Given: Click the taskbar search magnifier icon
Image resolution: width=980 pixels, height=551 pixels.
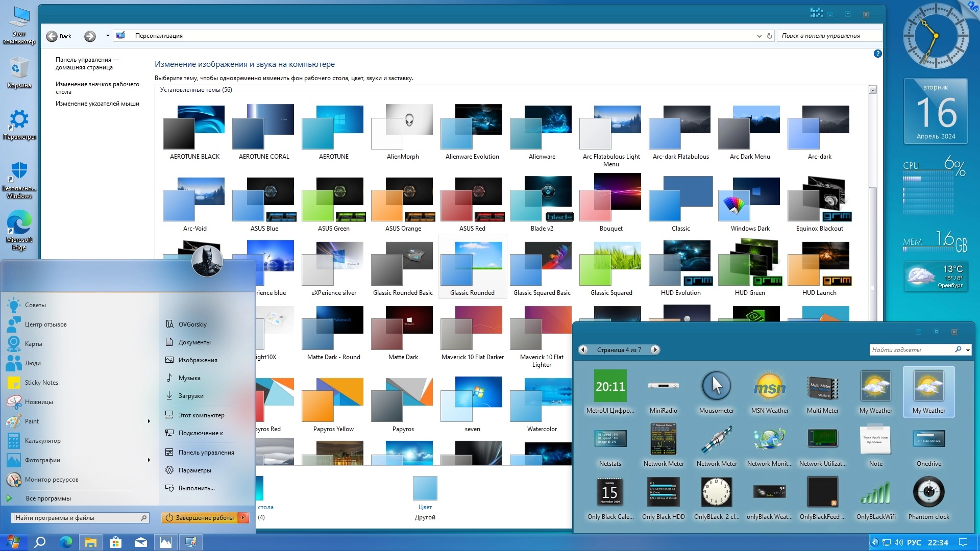Looking at the screenshot, I should 40,542.
